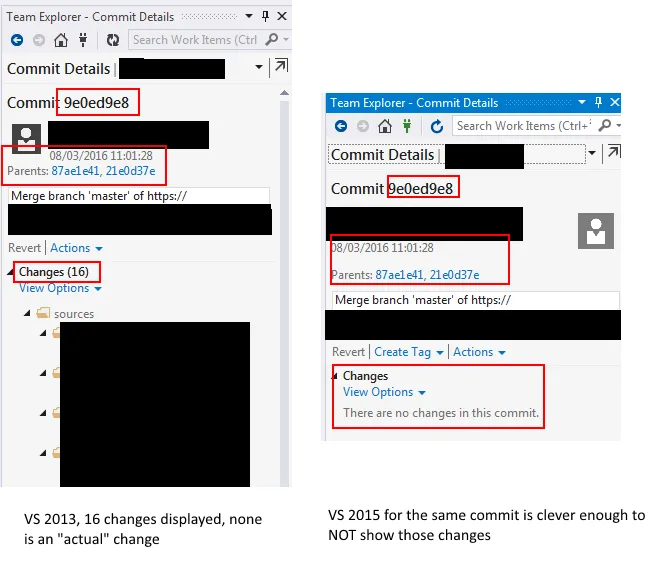Click Revert in VS 2013 commit details
Image resolution: width=657 pixels, height=564 pixels.
coord(24,248)
